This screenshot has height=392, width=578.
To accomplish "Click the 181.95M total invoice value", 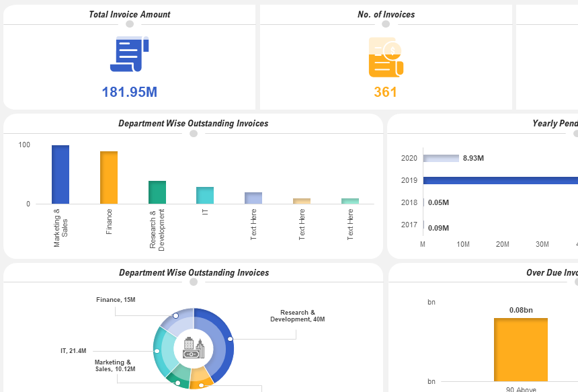I will point(130,92).
